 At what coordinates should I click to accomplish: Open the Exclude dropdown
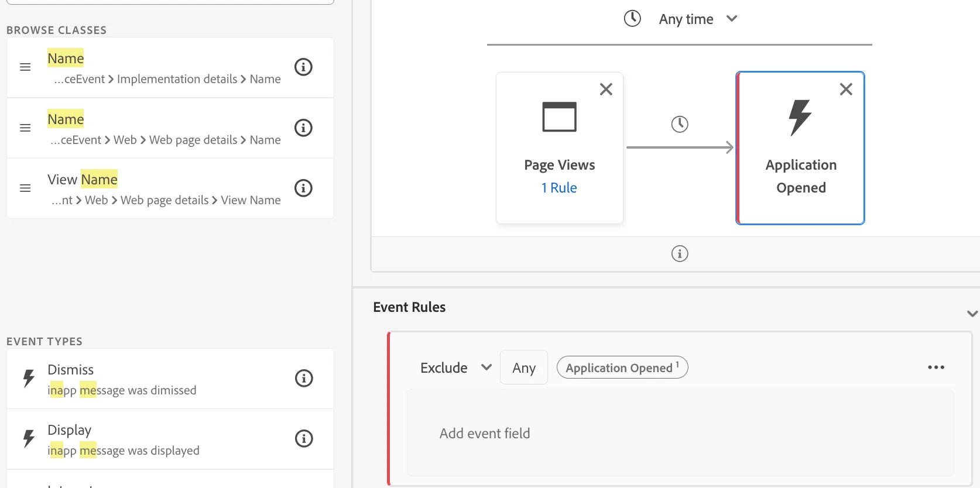tap(455, 367)
